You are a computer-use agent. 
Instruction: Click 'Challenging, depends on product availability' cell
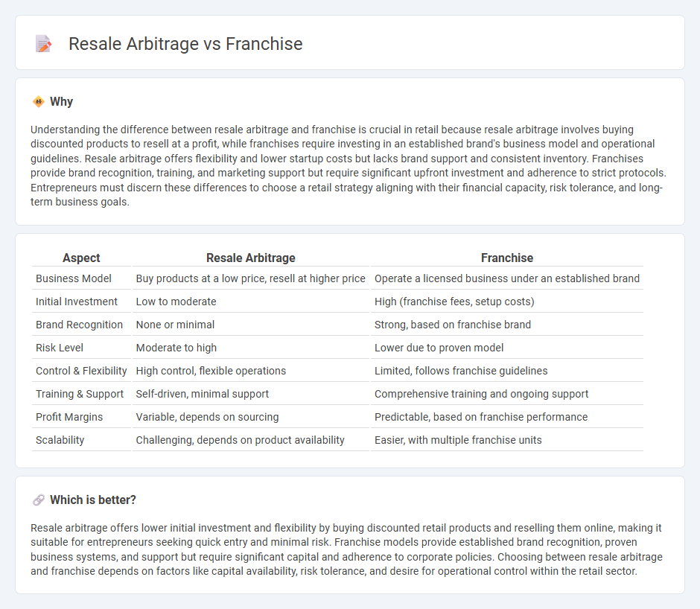click(251, 440)
